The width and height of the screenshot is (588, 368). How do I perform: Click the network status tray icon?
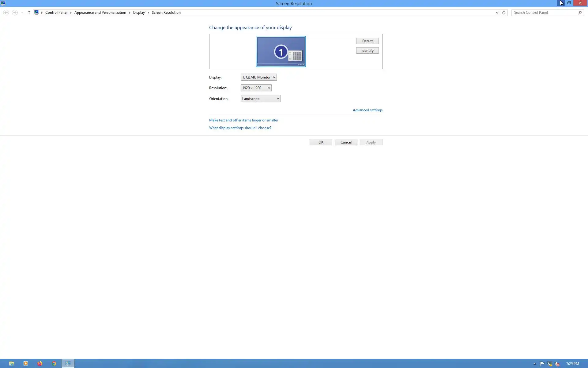pos(550,364)
